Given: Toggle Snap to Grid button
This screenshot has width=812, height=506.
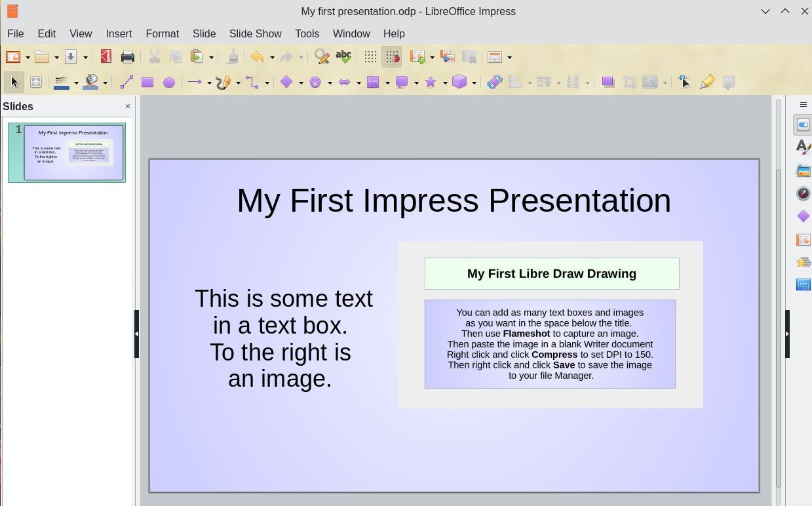Looking at the screenshot, I should coord(391,57).
